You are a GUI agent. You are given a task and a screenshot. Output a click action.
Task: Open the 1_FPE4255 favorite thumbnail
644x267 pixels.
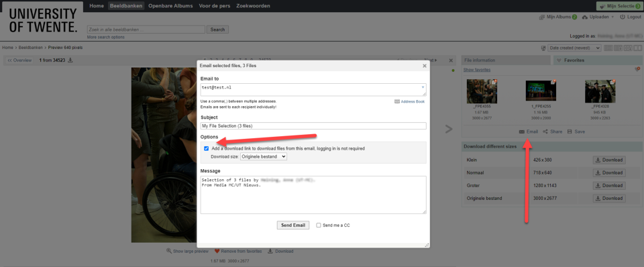point(541,91)
